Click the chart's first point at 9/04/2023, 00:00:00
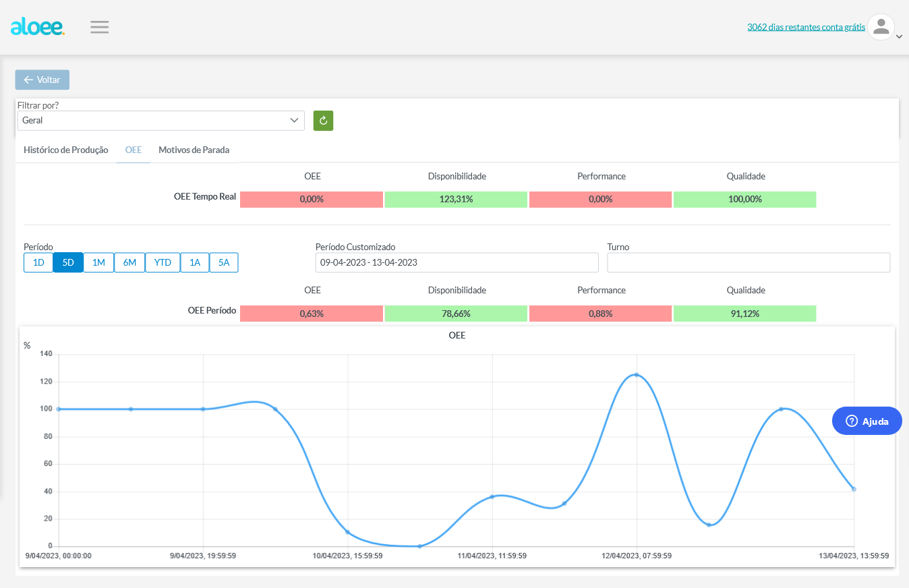 coord(59,409)
